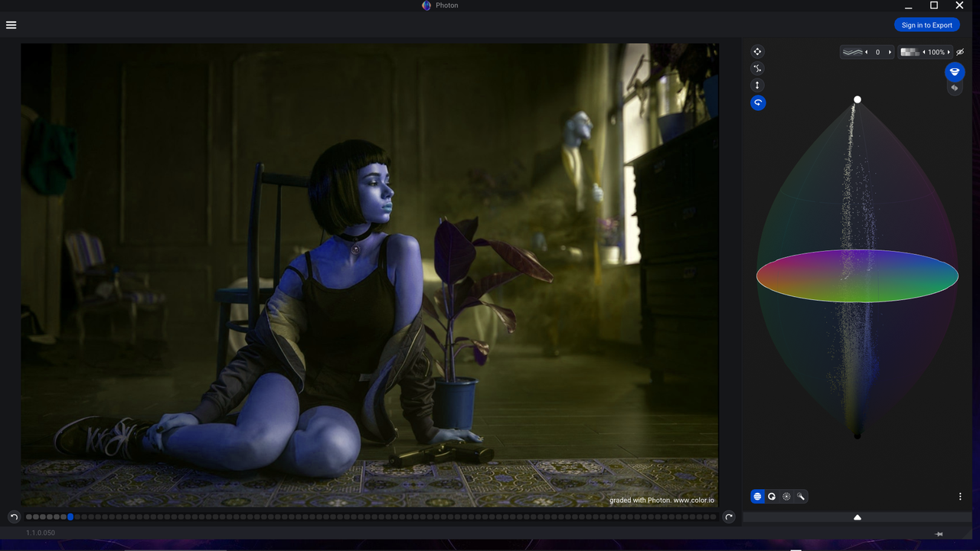
Task: Close the Photon window
Action: pos(959,5)
